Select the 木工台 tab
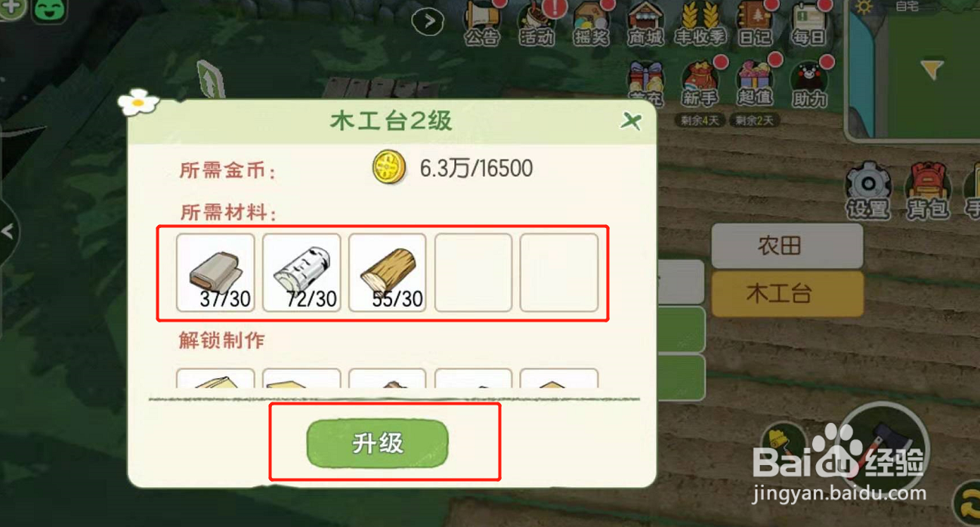 (x=787, y=294)
